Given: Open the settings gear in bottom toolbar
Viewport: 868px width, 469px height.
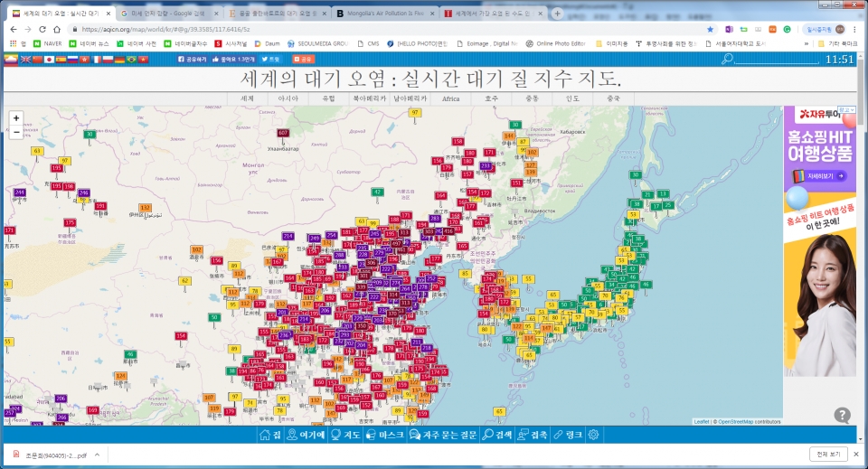Looking at the screenshot, I should [593, 435].
